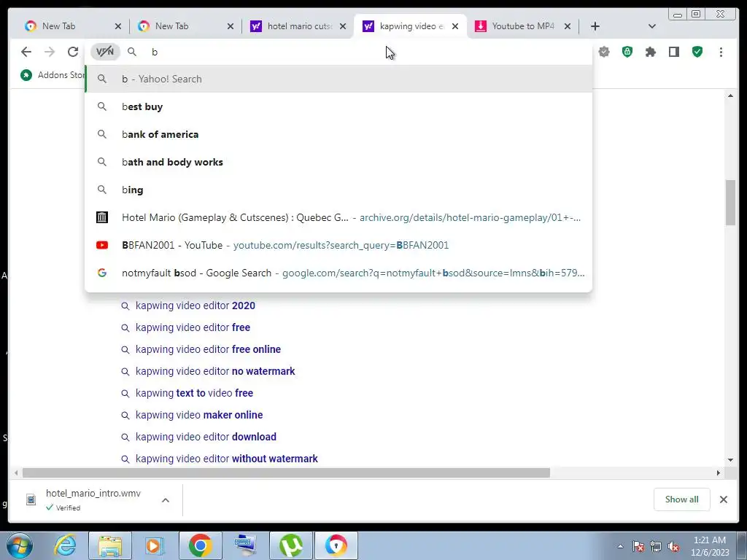Open uTorrent from the taskbar

(x=290, y=545)
